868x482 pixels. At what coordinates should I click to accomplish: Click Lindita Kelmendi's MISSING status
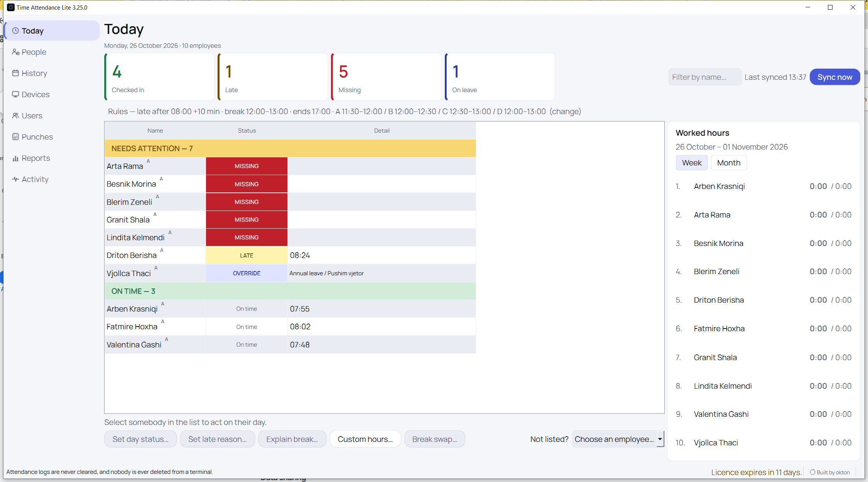[247, 238]
